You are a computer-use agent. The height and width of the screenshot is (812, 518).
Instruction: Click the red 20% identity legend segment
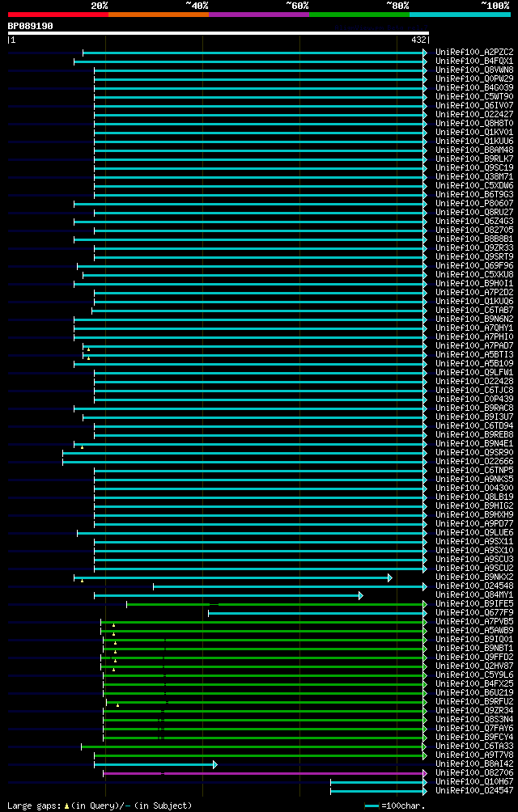(x=58, y=15)
